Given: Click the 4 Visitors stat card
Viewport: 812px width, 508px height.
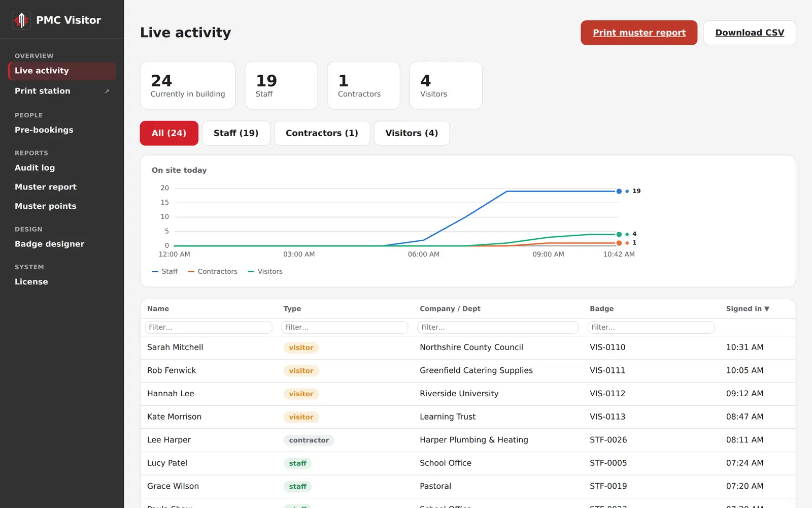Looking at the screenshot, I should coord(446,85).
